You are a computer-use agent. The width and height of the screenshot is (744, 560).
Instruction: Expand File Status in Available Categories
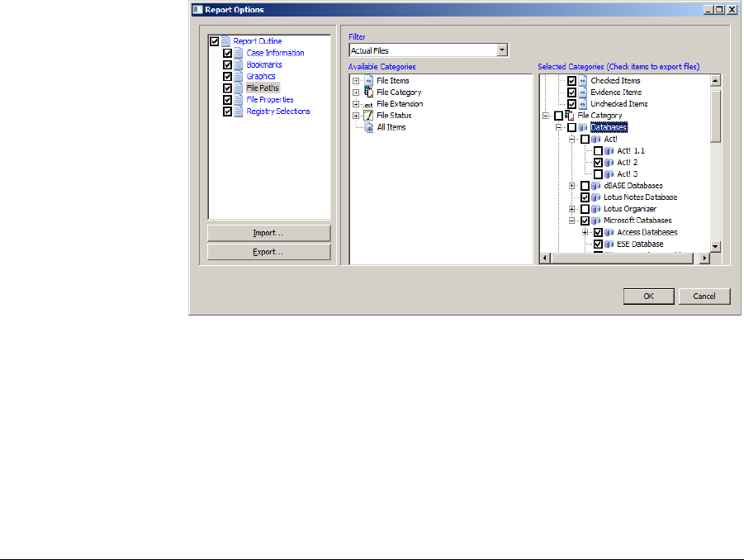355,116
